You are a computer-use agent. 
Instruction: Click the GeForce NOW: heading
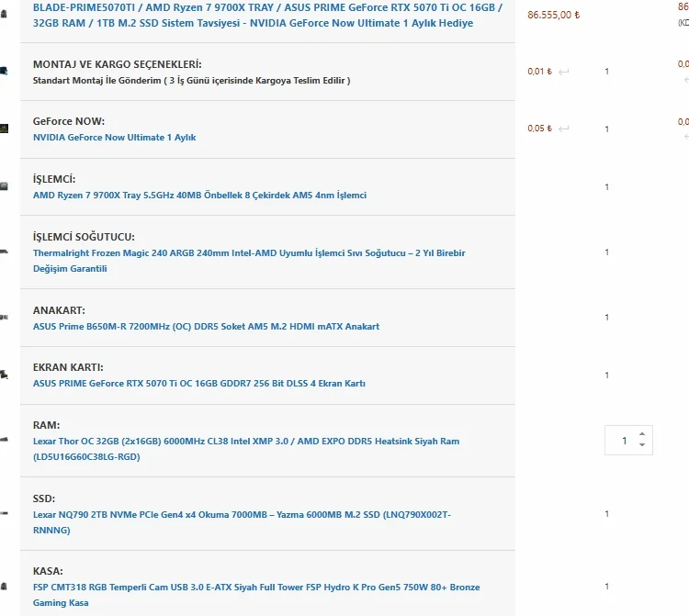click(x=69, y=121)
